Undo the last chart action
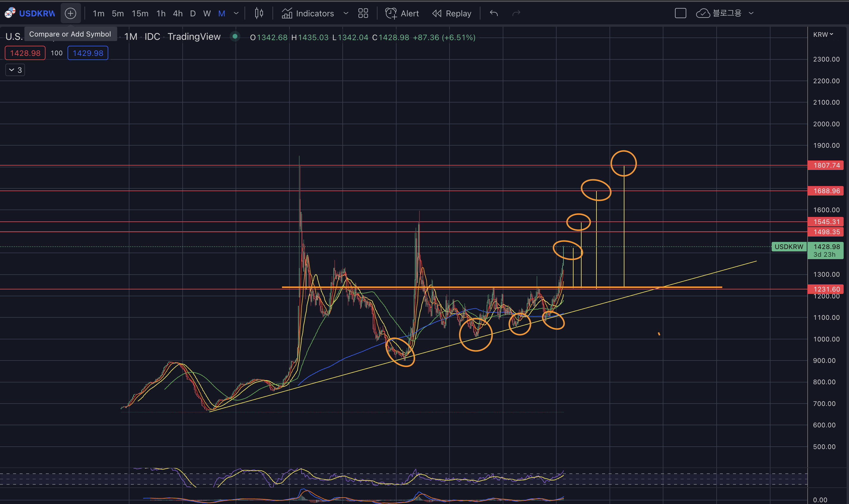Screen dimensions: 849x504 494,13
